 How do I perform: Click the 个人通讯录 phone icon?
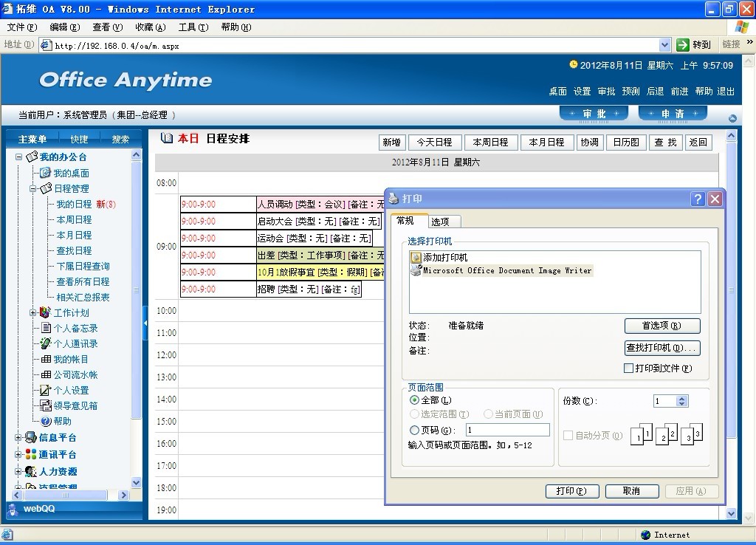[45, 343]
